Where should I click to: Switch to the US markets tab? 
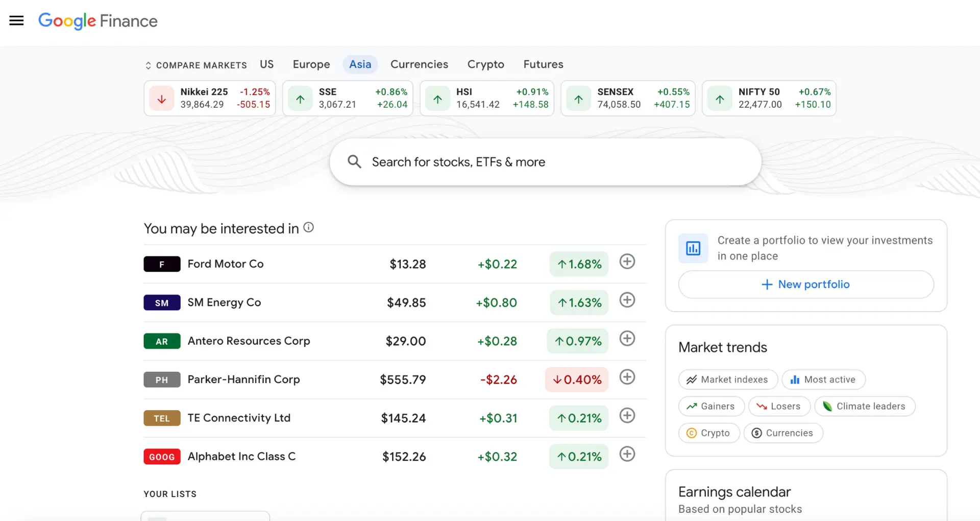(x=266, y=64)
